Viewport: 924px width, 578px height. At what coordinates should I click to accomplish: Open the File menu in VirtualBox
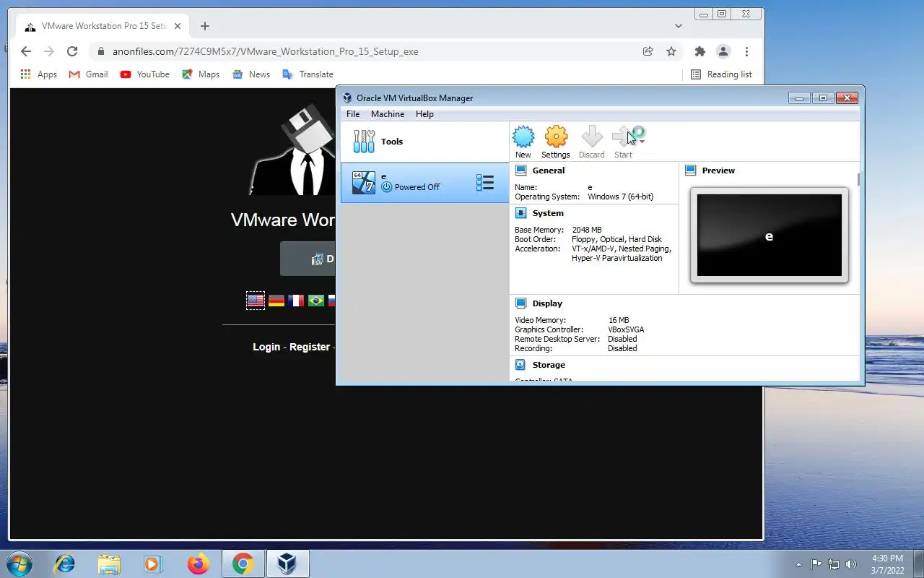tap(353, 114)
